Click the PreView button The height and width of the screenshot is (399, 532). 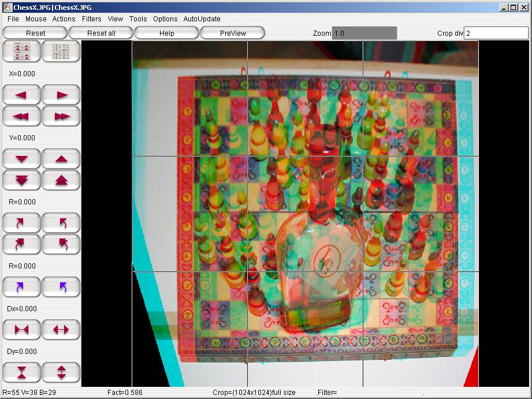(232, 33)
